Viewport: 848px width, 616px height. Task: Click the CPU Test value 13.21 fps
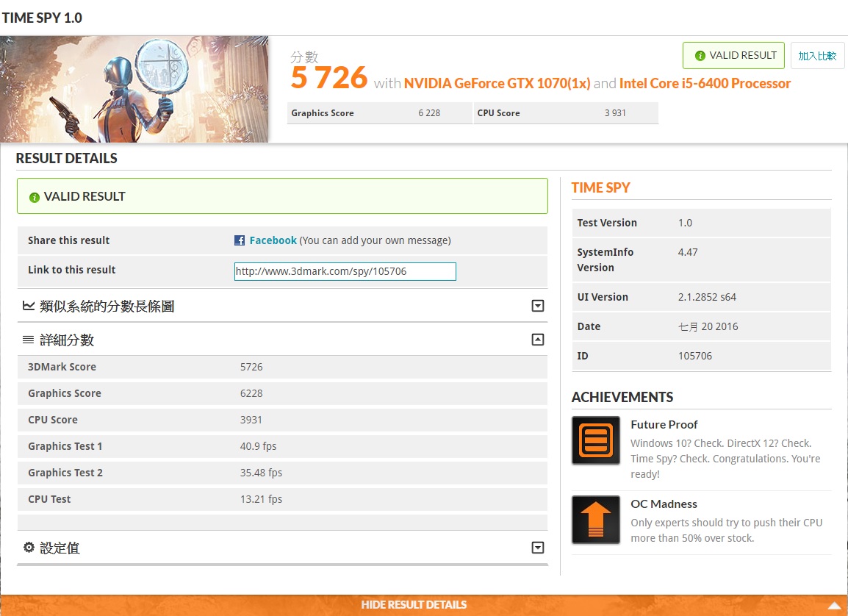pyautogui.click(x=261, y=499)
